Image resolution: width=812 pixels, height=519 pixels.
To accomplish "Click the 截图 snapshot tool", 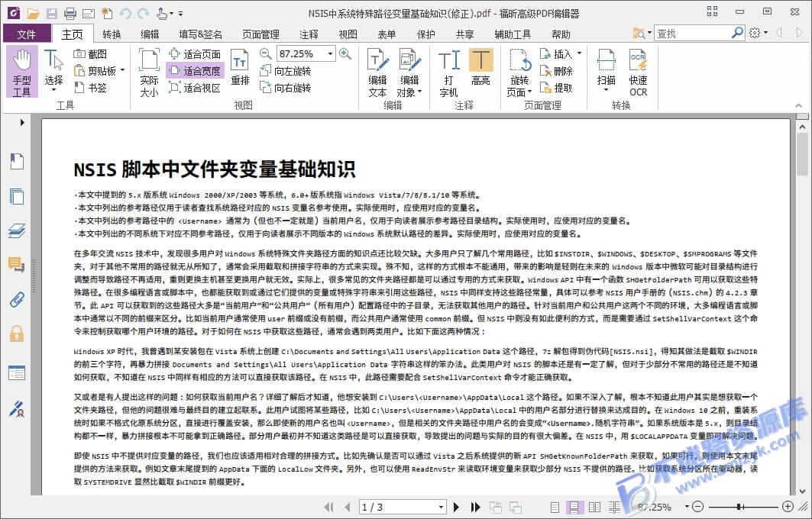I will pos(90,54).
